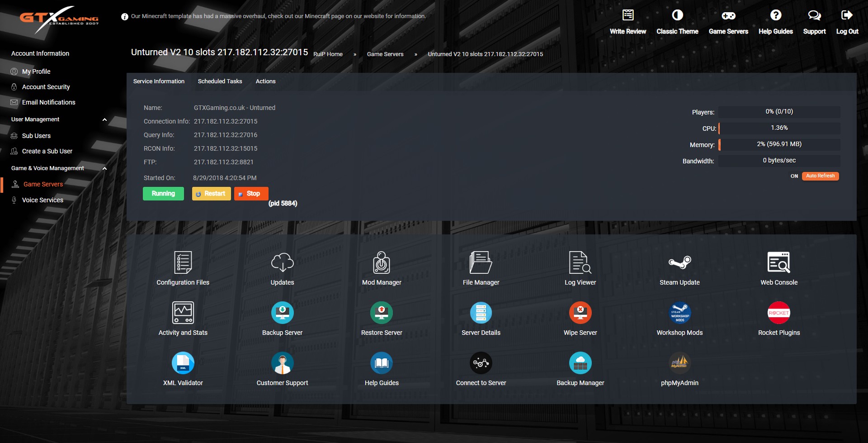Open the Help Guides book icon

[x=382, y=363]
